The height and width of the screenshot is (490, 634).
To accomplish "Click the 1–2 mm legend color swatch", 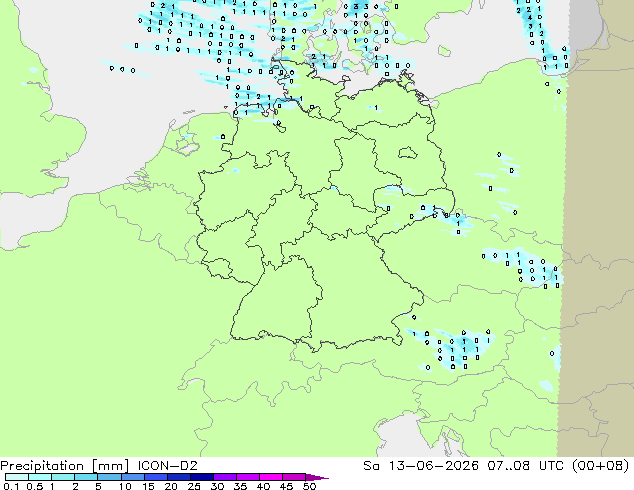I will tap(63, 477).
